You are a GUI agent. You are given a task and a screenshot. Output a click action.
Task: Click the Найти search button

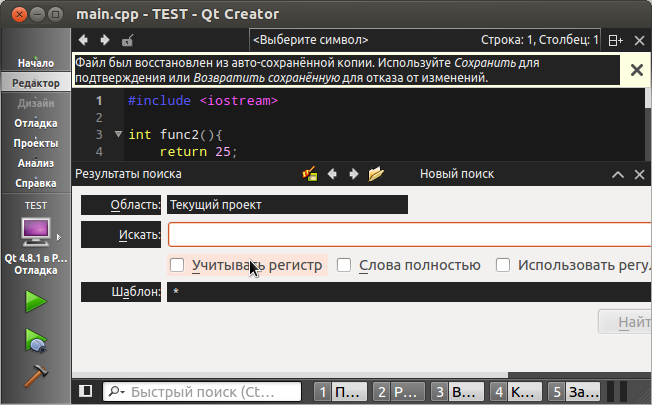(625, 321)
